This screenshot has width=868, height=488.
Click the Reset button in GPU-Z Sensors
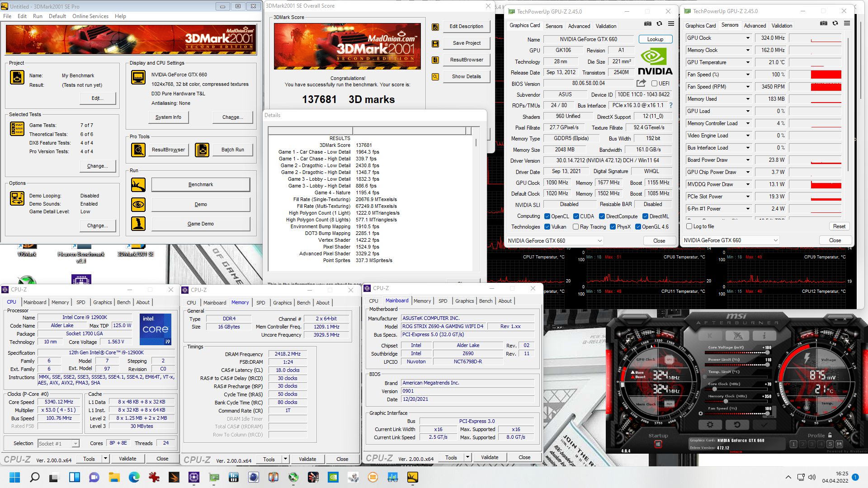coord(839,226)
